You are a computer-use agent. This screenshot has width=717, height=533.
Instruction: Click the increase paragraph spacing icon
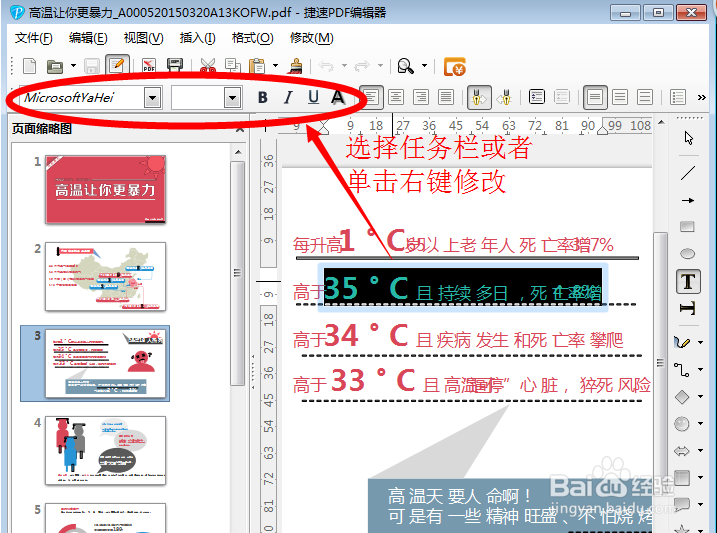537,97
